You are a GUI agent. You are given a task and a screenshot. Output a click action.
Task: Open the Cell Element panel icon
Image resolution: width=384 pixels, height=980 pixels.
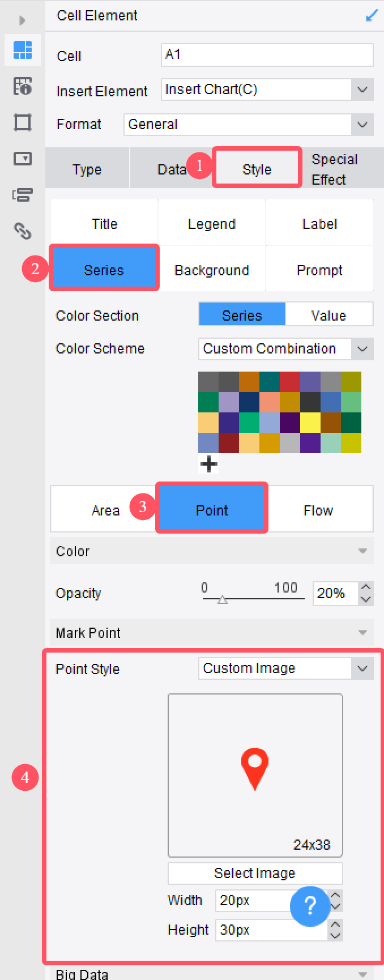click(23, 50)
